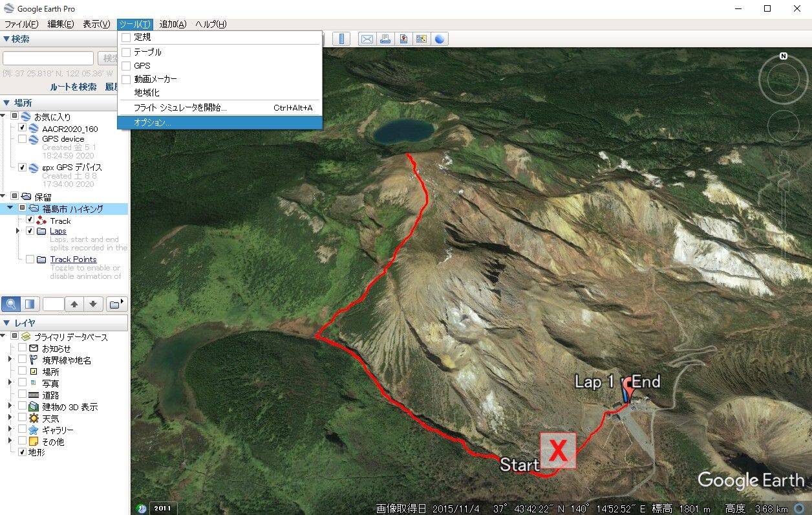Click the North compass ring in map
This screenshot has height=515, width=812.
(783, 79)
